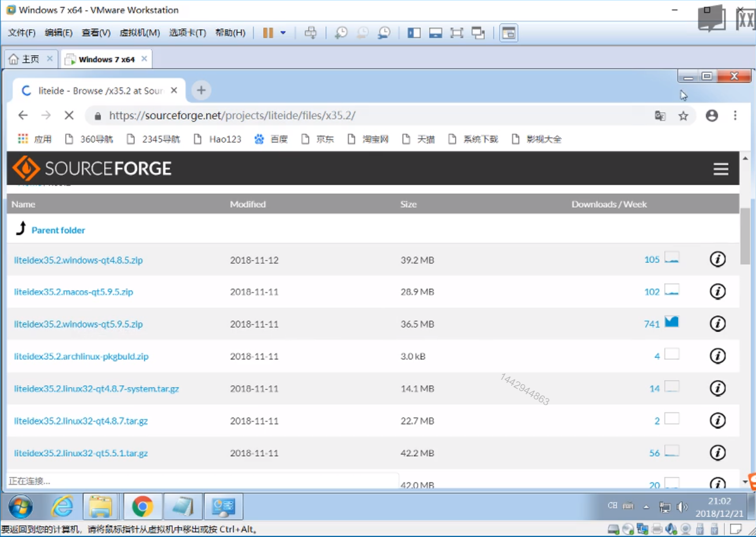Go to the Parent folder link
This screenshot has width=756, height=537.
click(x=58, y=230)
